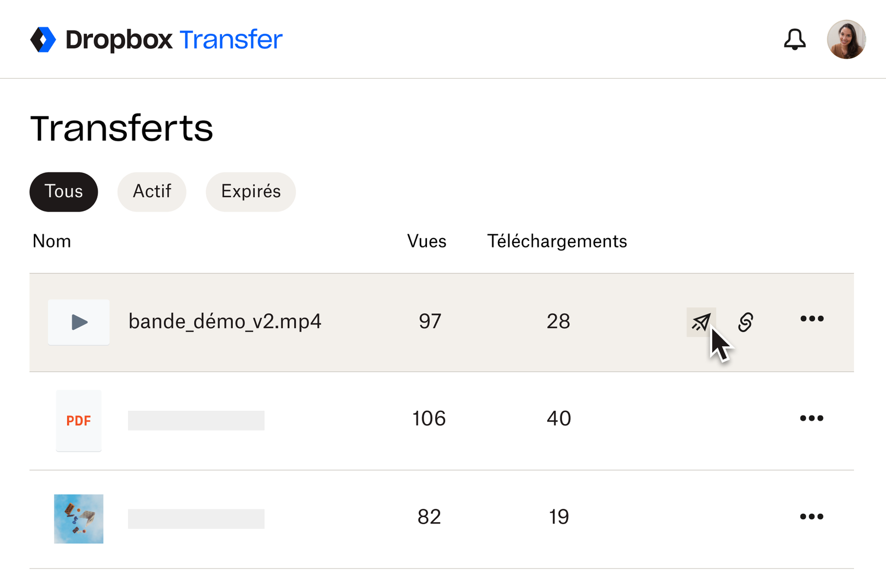Screen dimensions: 886x588
Task: Click the sky image thumbnail
Action: tap(79, 518)
